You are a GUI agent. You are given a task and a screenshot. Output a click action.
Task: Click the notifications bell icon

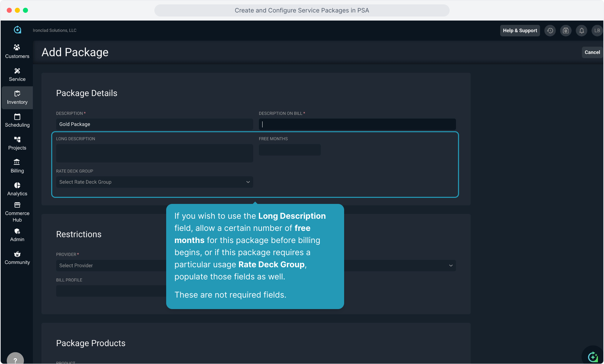click(581, 31)
